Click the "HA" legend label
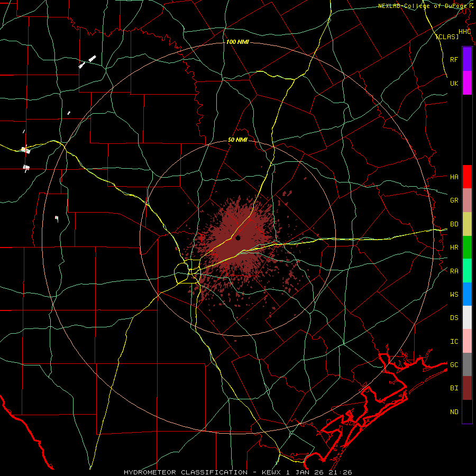 454,177
